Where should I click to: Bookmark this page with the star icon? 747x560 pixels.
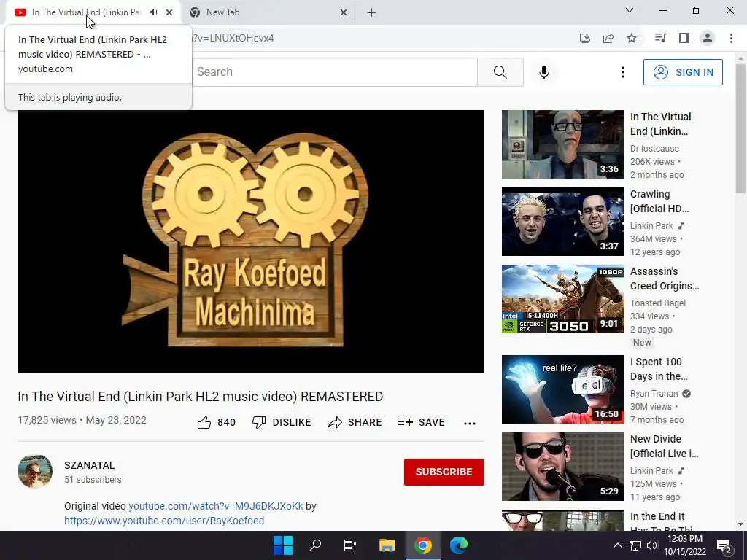pos(632,38)
